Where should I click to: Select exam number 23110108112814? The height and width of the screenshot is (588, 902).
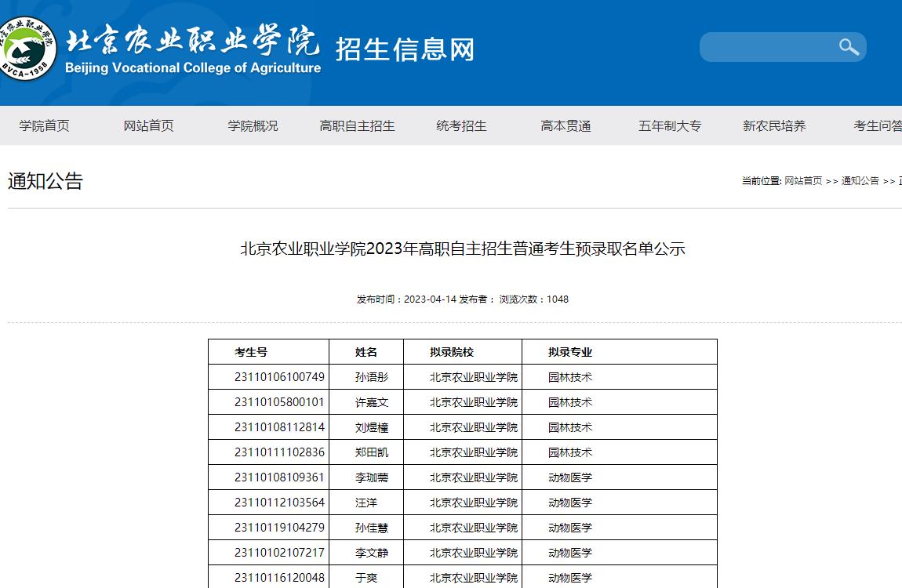click(279, 427)
